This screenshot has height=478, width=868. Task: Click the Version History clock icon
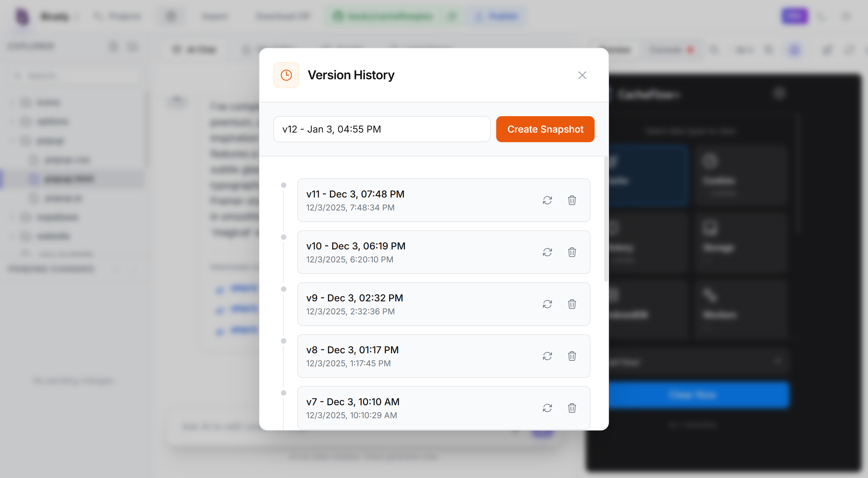(286, 75)
